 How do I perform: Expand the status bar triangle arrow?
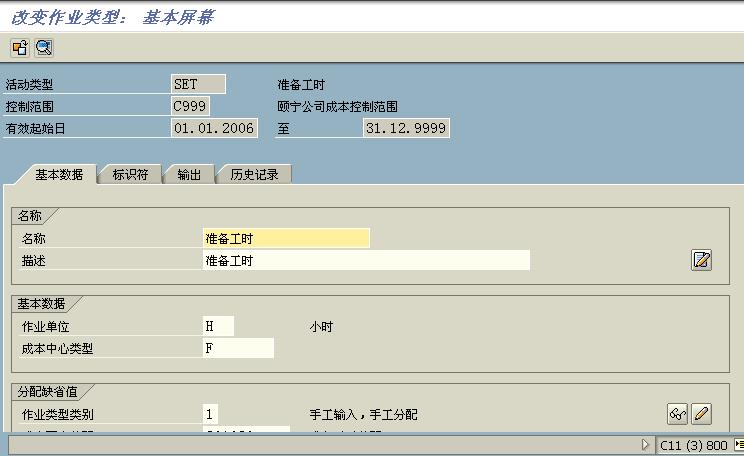pos(646,445)
